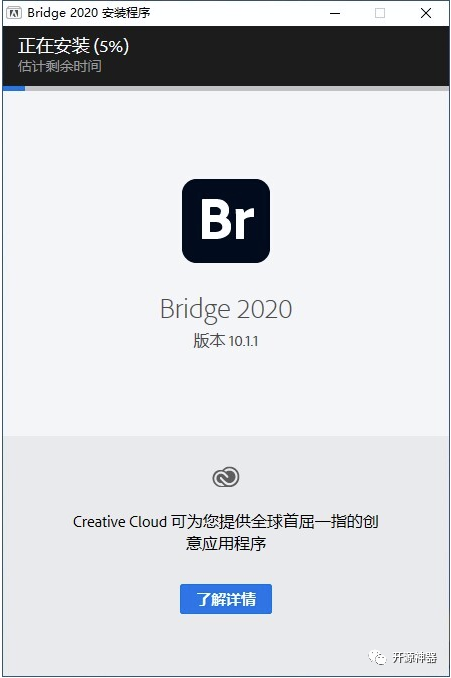Image resolution: width=451 pixels, height=678 pixels.
Task: Click the blue filled part of progress bar
Action: 14,88
